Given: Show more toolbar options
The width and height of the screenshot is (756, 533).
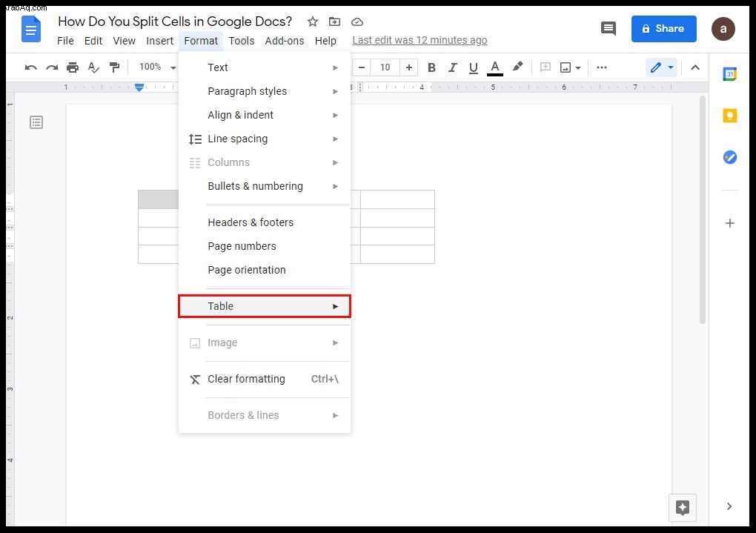Looking at the screenshot, I should [x=601, y=67].
